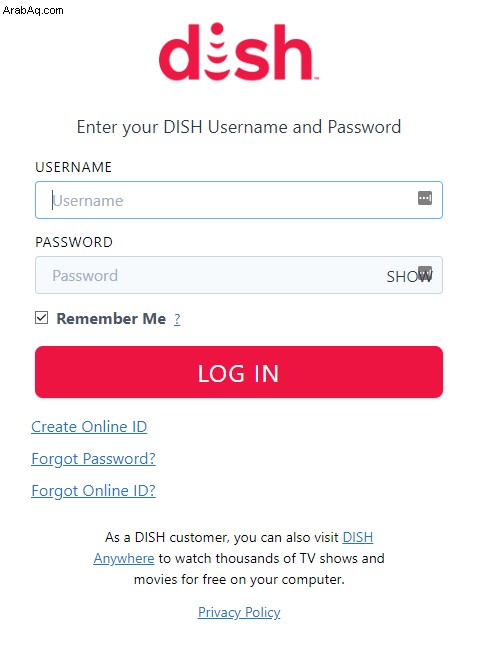481x647 pixels.
Task: Click the USERNAME field label
Action: pos(73,167)
